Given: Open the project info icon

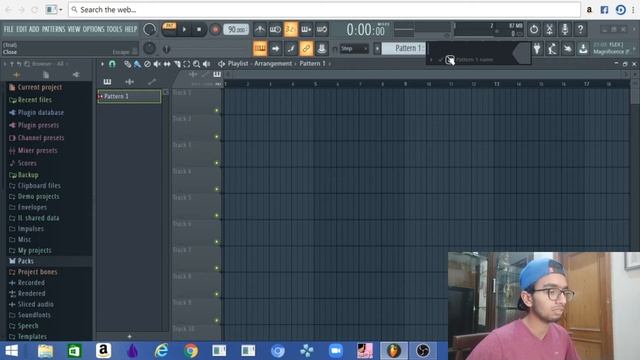Looking at the screenshot, I should [568, 49].
